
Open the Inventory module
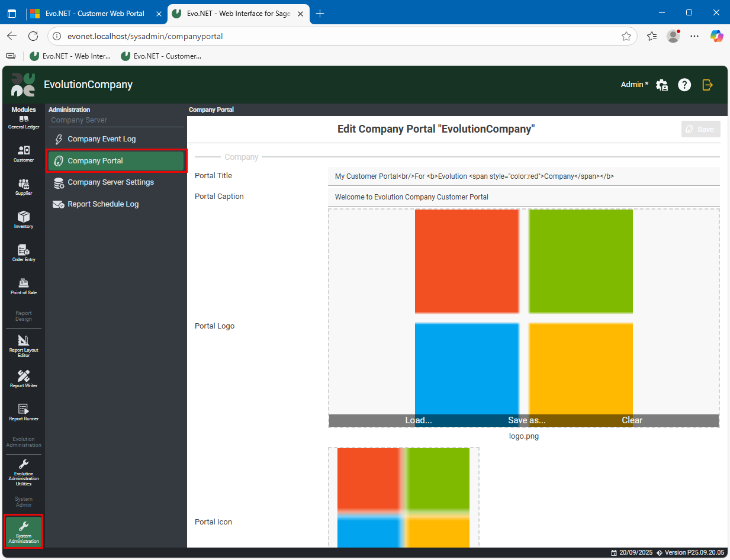24,220
